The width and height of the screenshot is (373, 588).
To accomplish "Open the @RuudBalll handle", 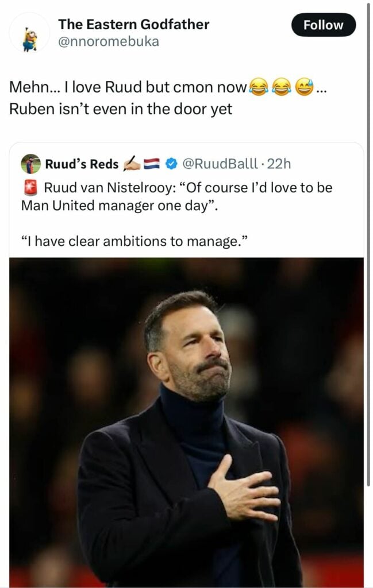I will [220, 164].
